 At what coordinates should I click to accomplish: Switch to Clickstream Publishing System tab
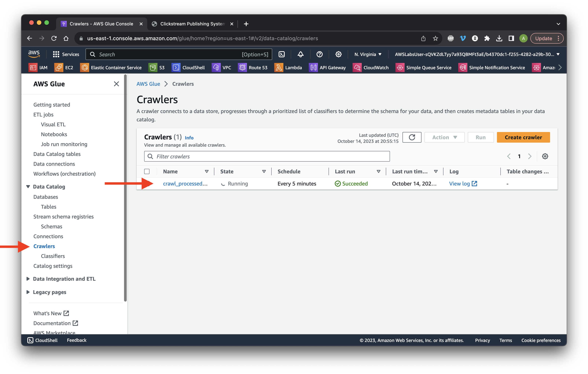coord(193,24)
